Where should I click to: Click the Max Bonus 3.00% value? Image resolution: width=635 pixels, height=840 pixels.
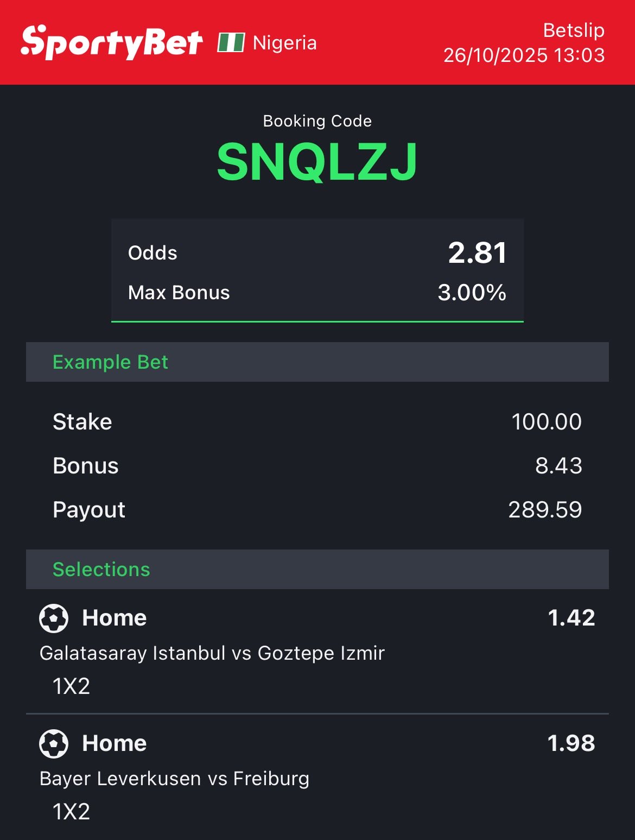(472, 293)
